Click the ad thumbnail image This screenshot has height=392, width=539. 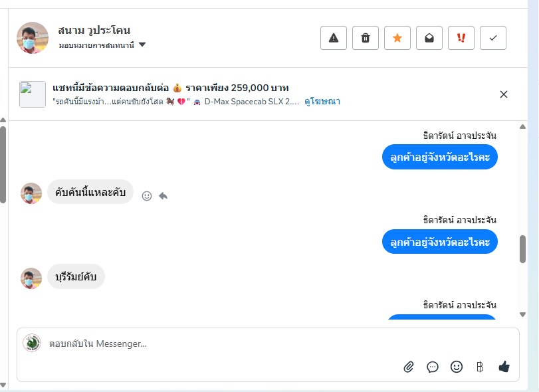pyautogui.click(x=33, y=94)
